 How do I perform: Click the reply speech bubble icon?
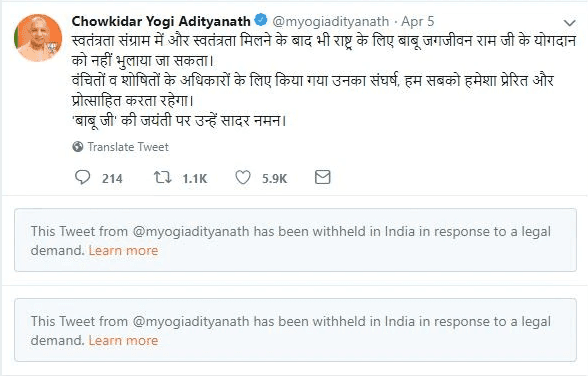82,177
